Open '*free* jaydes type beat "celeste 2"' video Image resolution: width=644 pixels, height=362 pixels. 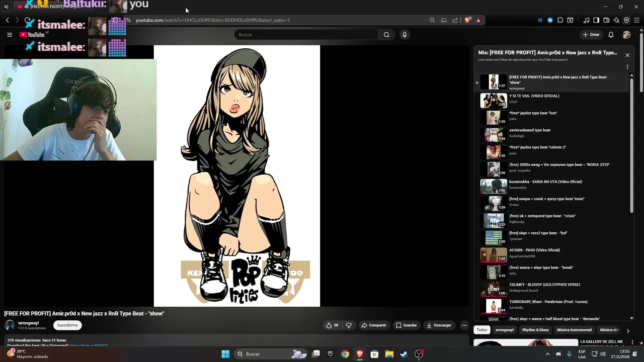coord(552,152)
